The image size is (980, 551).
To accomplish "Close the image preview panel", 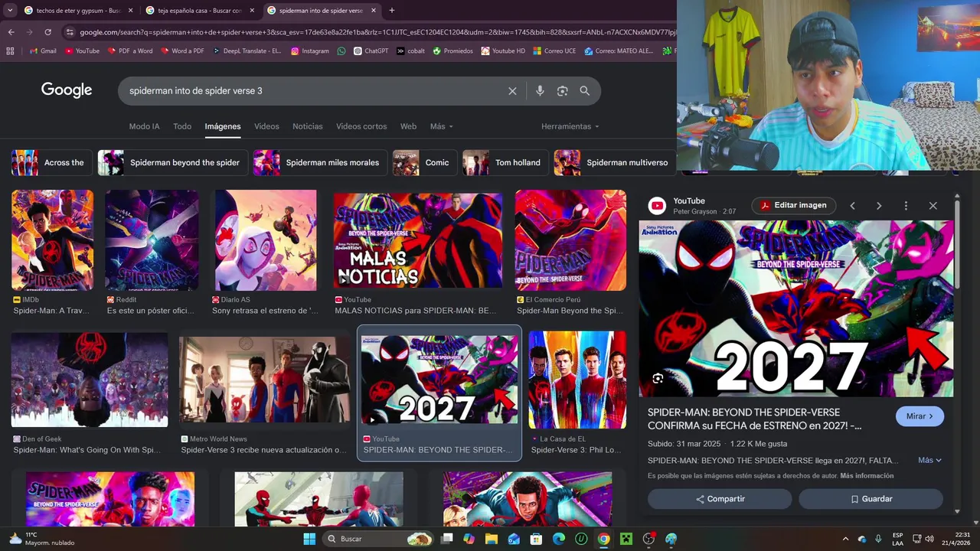I will click(933, 206).
